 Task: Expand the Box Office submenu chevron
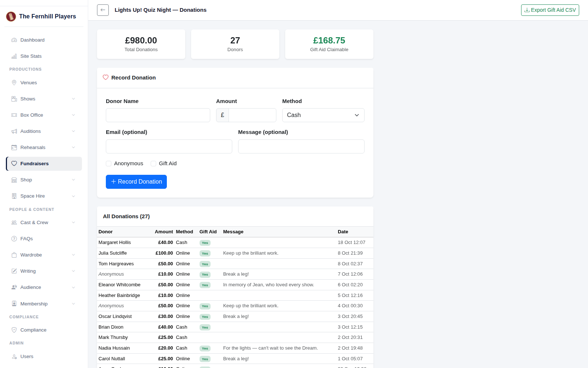coord(73,115)
